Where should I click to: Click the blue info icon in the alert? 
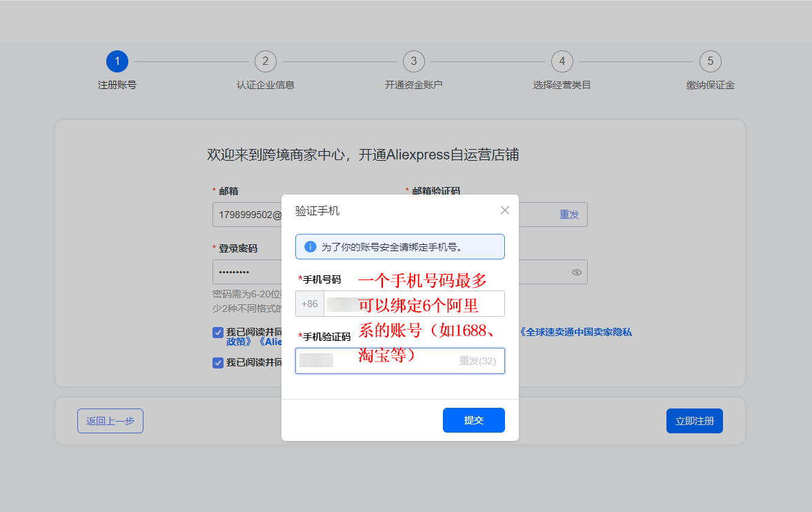pos(310,246)
